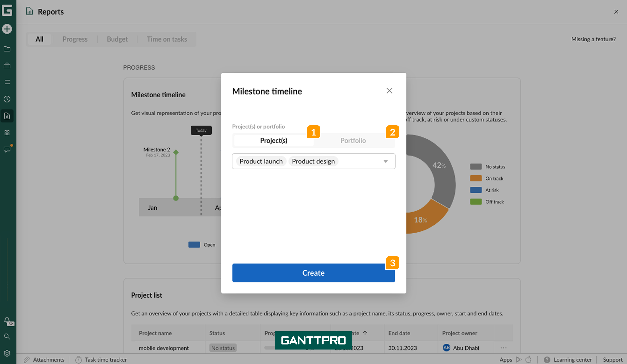The width and height of the screenshot is (627, 364).
Task: Switch to the Portfolio toggle option
Action: pyautogui.click(x=353, y=140)
